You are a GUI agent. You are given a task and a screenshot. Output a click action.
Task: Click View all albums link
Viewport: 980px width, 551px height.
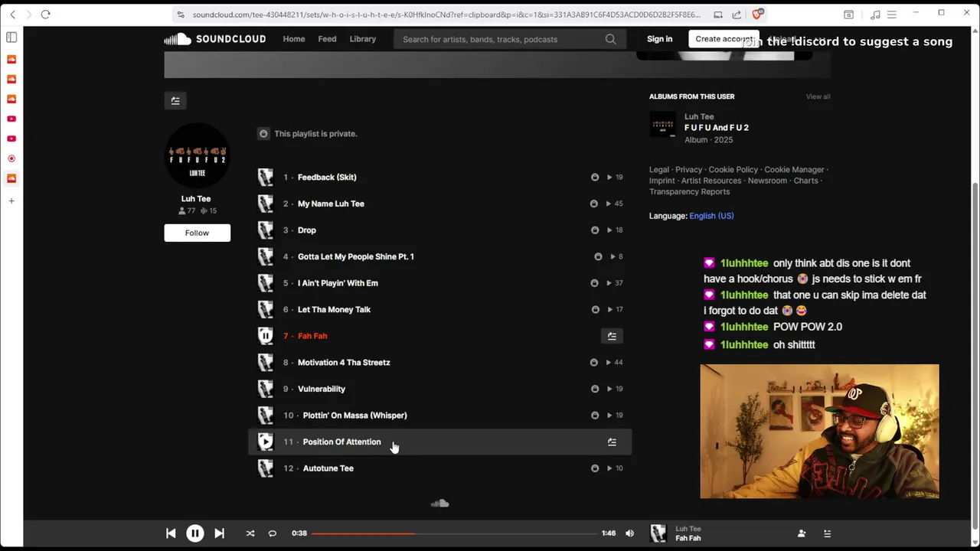click(818, 96)
